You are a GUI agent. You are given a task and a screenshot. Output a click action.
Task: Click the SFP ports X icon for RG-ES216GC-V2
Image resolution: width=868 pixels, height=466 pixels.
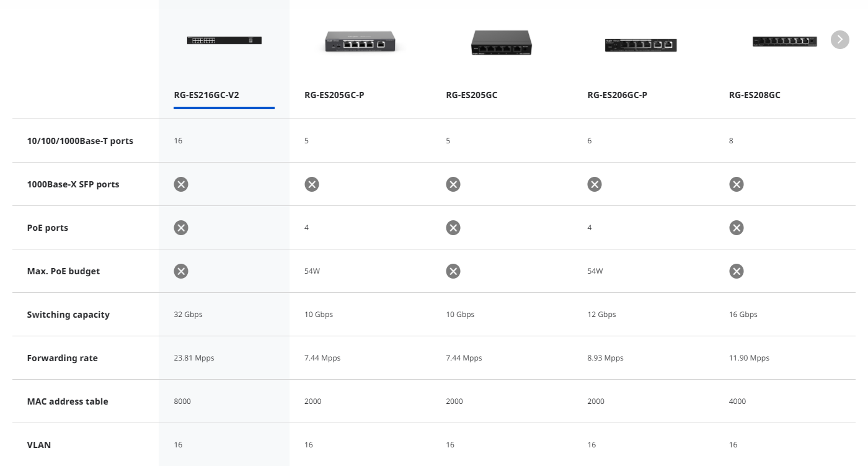[x=180, y=184]
